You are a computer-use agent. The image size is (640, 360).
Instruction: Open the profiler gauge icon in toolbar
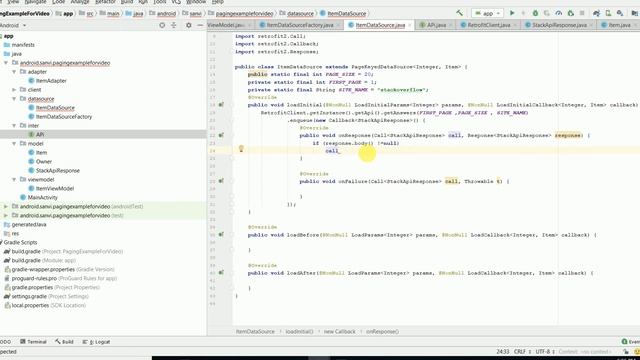tap(559, 13)
